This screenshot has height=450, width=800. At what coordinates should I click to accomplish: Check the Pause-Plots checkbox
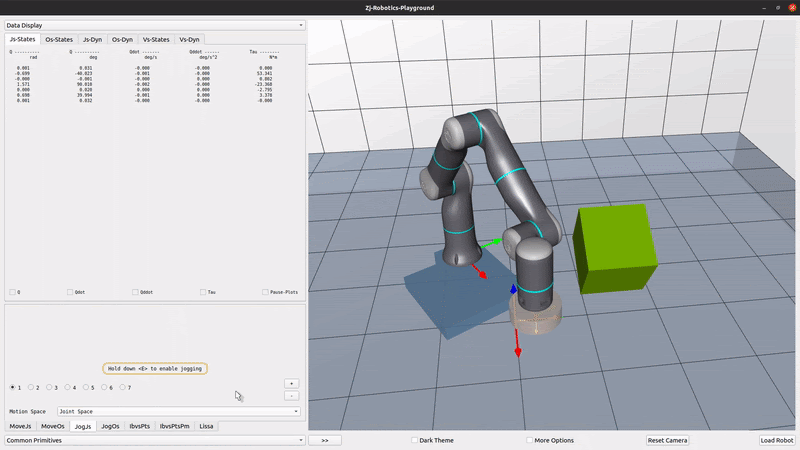[x=265, y=292]
